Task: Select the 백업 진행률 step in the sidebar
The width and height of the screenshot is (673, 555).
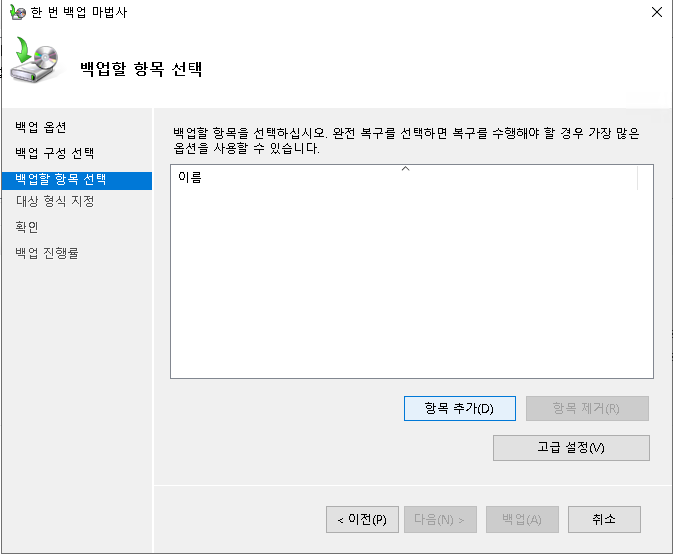Action: (x=47, y=253)
